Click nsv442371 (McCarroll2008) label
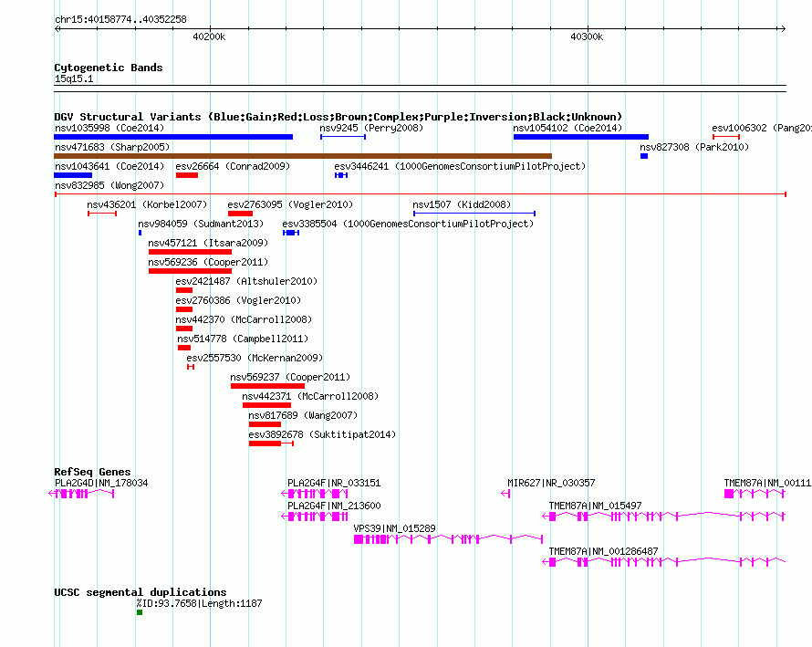Image resolution: width=812 pixels, height=647 pixels. [310, 396]
